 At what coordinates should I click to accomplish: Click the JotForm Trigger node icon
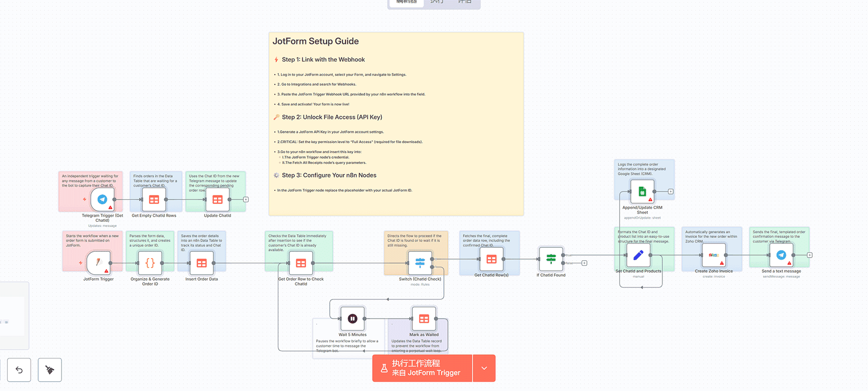coord(98,263)
